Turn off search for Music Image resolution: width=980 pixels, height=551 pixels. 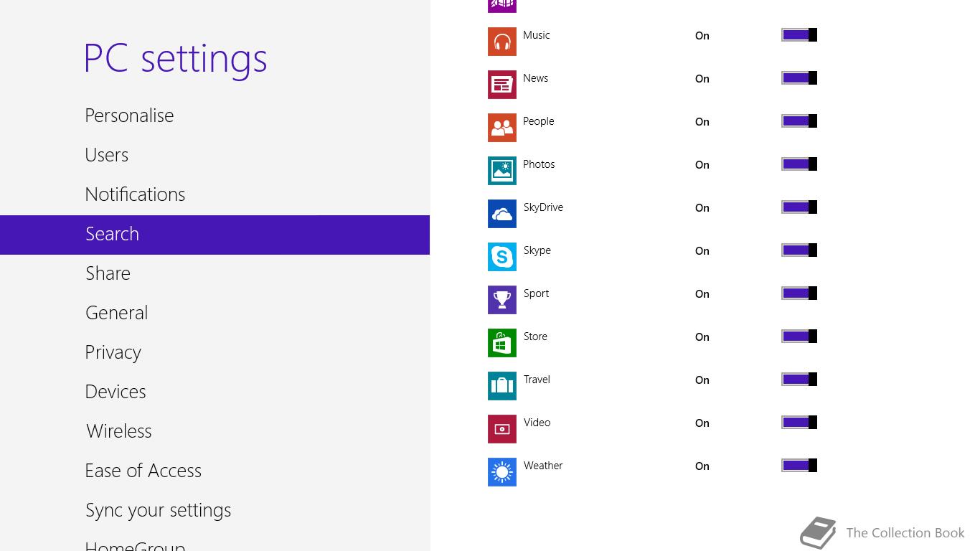click(x=799, y=35)
